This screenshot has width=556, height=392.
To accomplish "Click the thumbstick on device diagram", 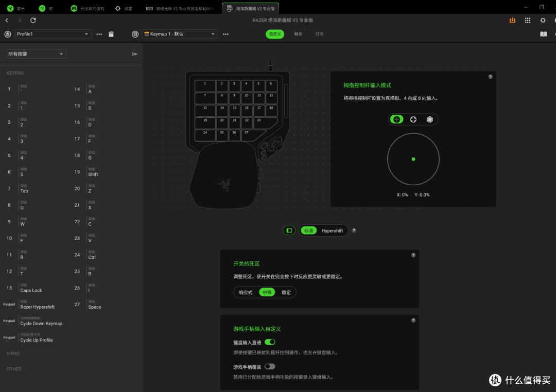I will [x=275, y=145].
